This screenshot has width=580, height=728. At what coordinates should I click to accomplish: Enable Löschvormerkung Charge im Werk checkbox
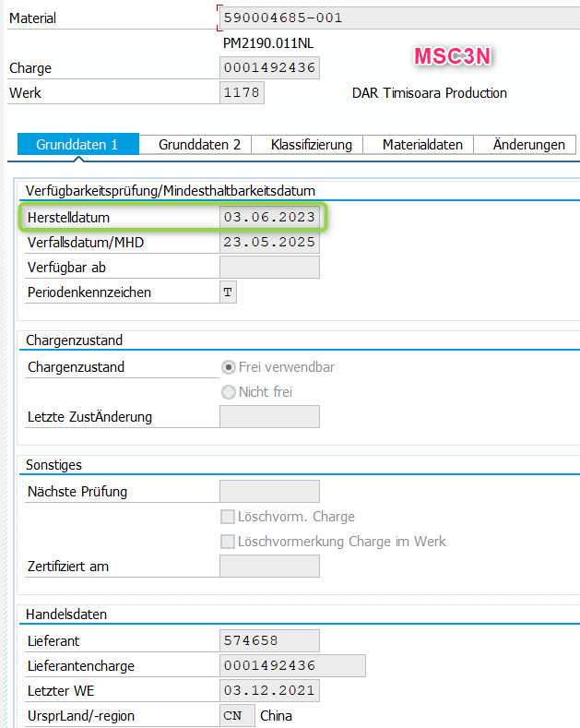click(228, 542)
